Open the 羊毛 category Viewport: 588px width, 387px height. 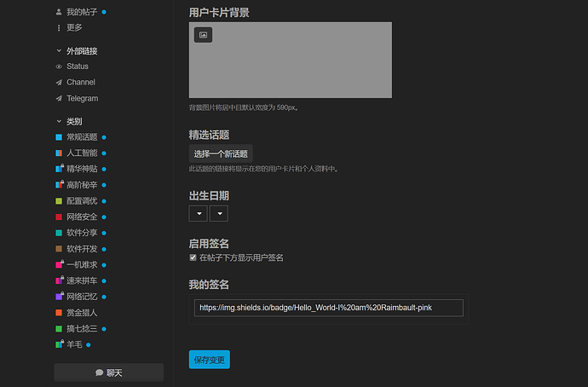tap(74, 344)
